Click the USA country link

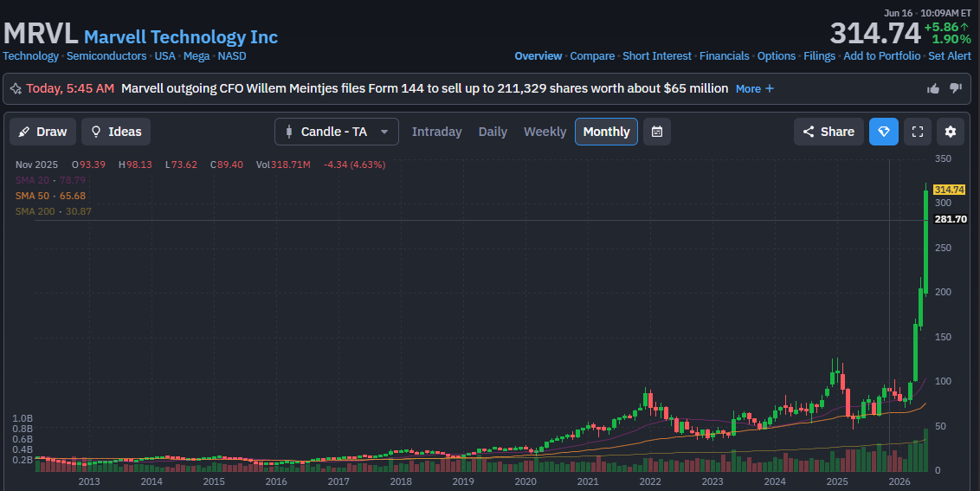click(x=165, y=55)
